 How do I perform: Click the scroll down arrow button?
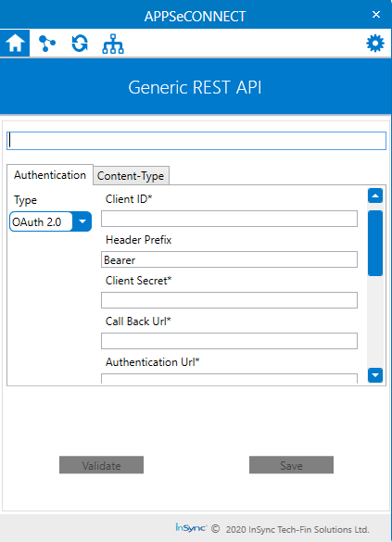coord(375,375)
